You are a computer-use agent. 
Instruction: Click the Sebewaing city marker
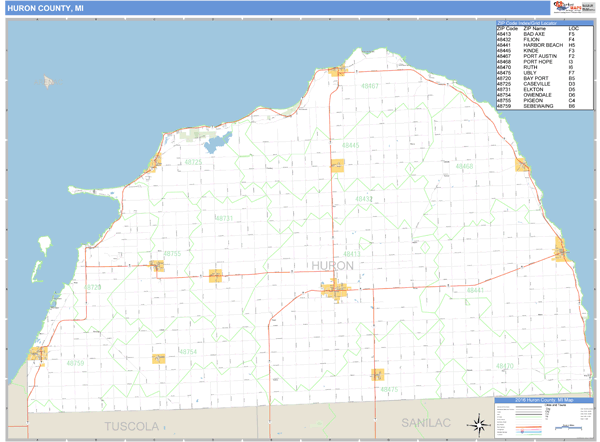39,352
